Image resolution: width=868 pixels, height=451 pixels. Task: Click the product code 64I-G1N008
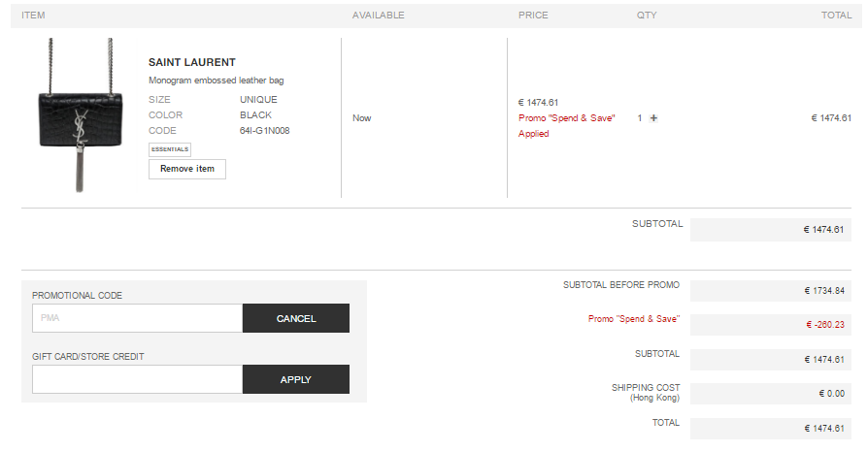pyautogui.click(x=265, y=131)
